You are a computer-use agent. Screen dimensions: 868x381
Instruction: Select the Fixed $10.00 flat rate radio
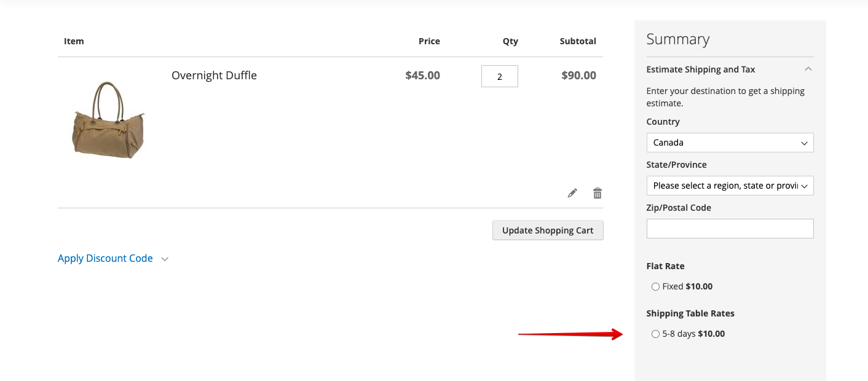pyautogui.click(x=655, y=287)
